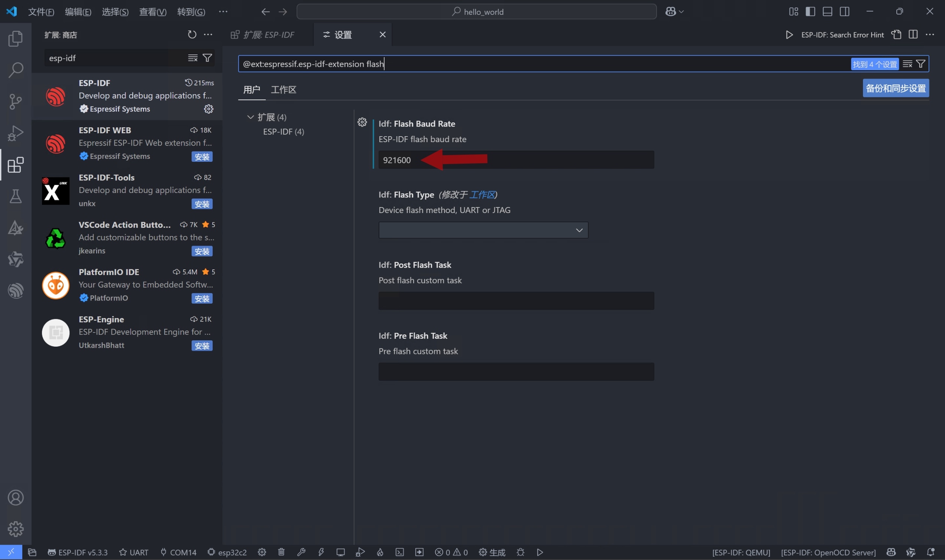
Task: Open the 查看(V) menu
Action: pos(153,12)
